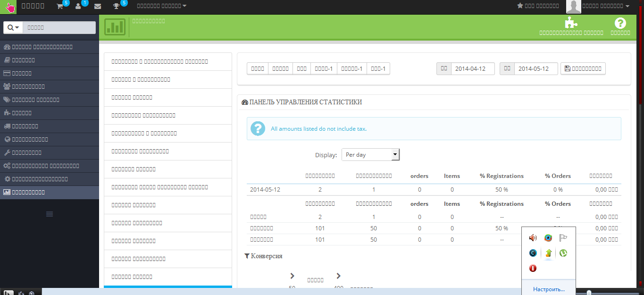
Task: Open the puzzle piece Modules sidebar item
Action: [x=50, y=113]
